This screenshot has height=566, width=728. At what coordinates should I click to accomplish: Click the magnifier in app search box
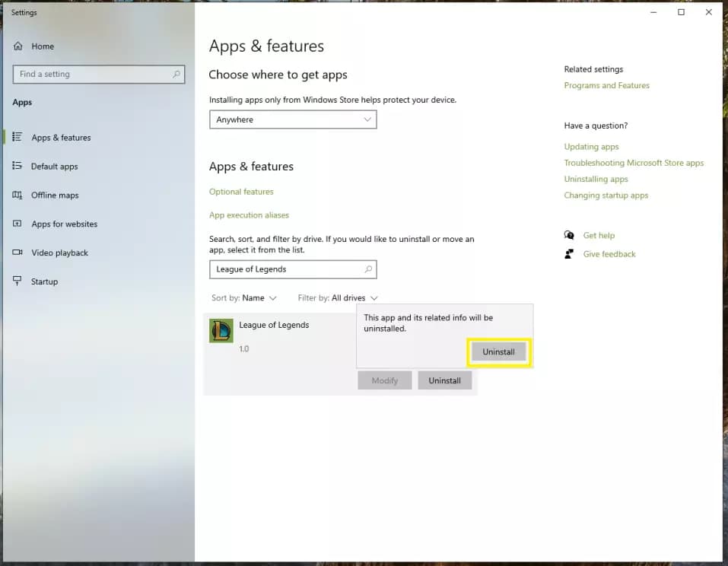[x=368, y=269]
